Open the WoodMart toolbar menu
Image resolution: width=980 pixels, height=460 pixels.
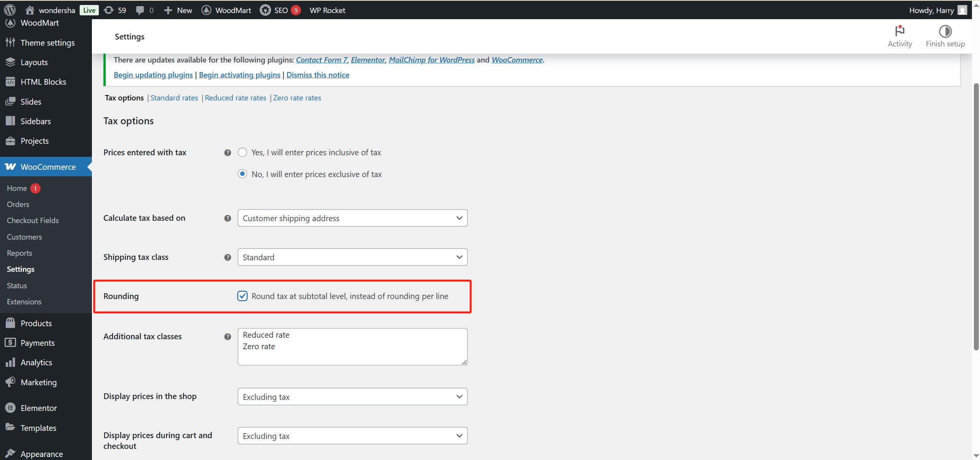(226, 10)
